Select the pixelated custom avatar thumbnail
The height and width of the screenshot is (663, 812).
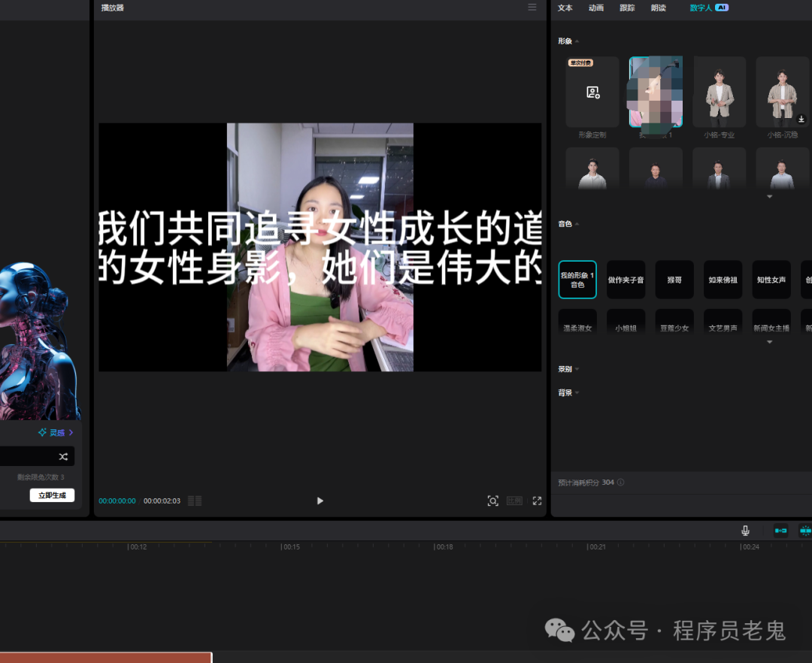tap(656, 92)
